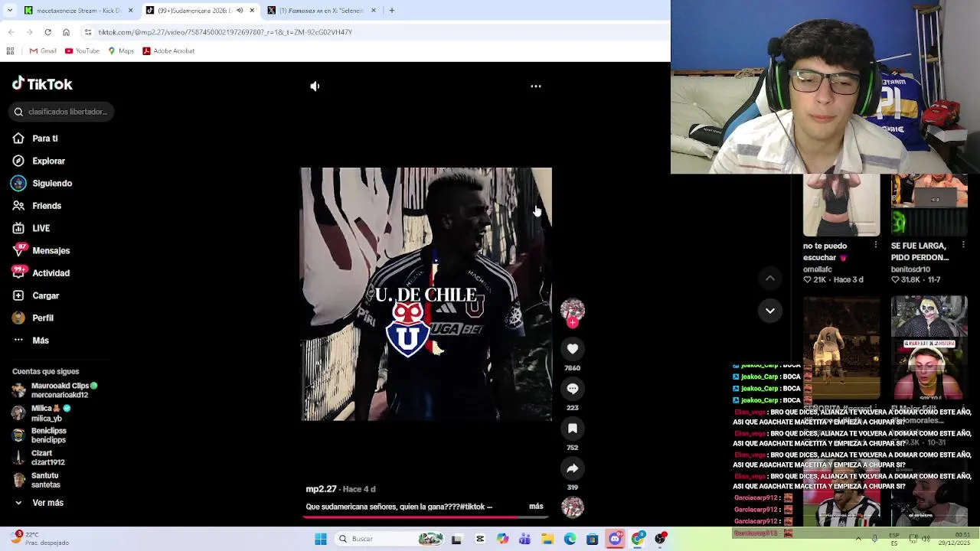
Task: Expand the caption with más
Action: coord(536,507)
